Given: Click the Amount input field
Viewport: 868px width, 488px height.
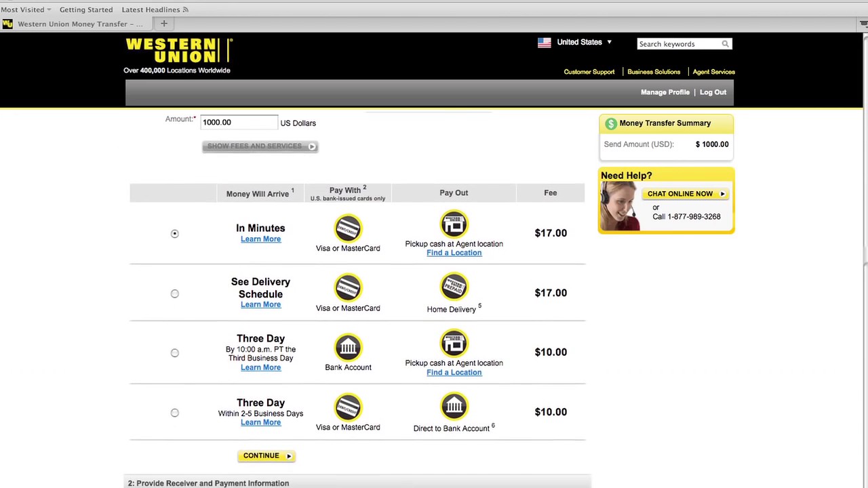Looking at the screenshot, I should tap(239, 122).
